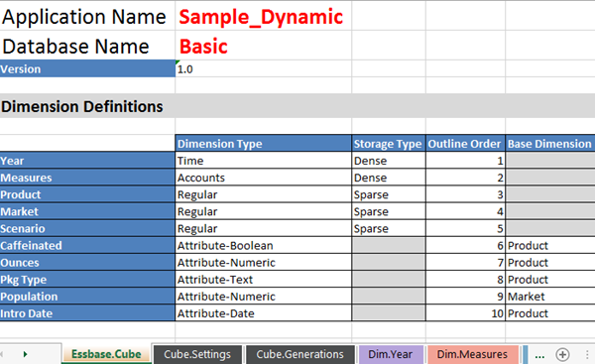This screenshot has height=364, width=595.
Task: Select the Ounces dimension row label
Action: 87,262
